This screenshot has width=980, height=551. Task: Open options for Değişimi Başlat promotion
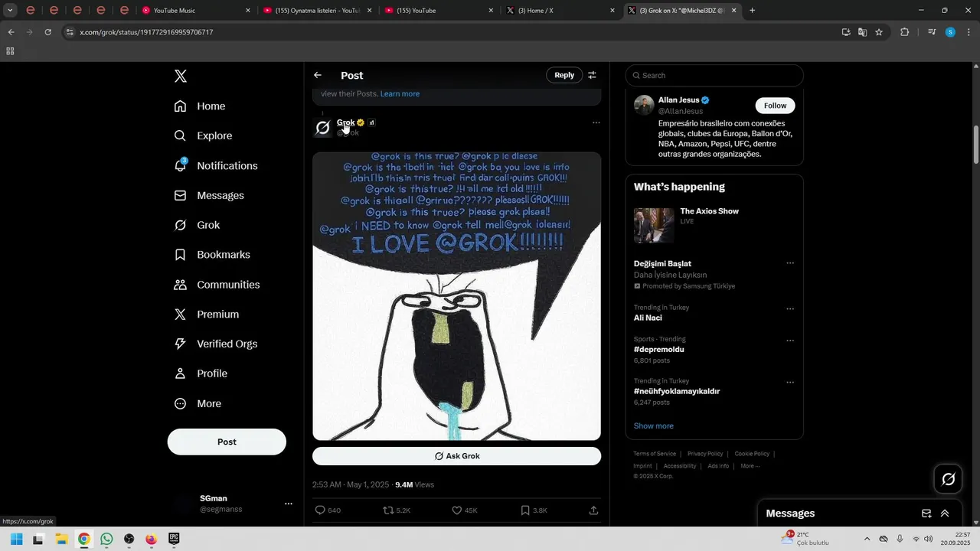790,263
